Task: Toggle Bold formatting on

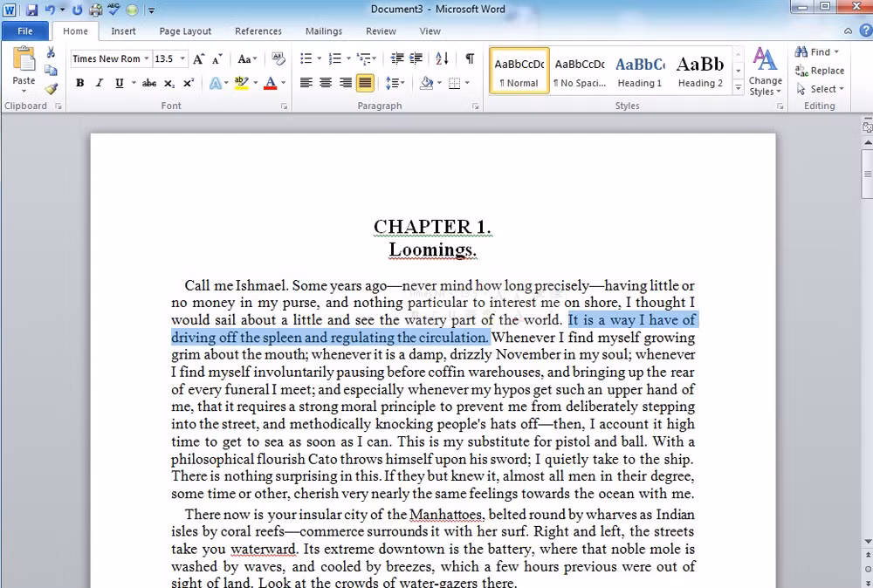Action: pyautogui.click(x=79, y=84)
